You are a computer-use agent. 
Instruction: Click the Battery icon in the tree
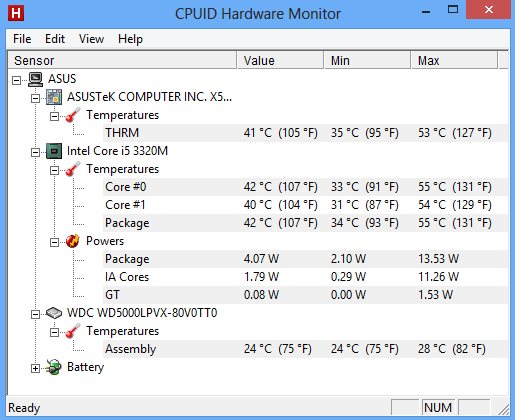(x=54, y=367)
